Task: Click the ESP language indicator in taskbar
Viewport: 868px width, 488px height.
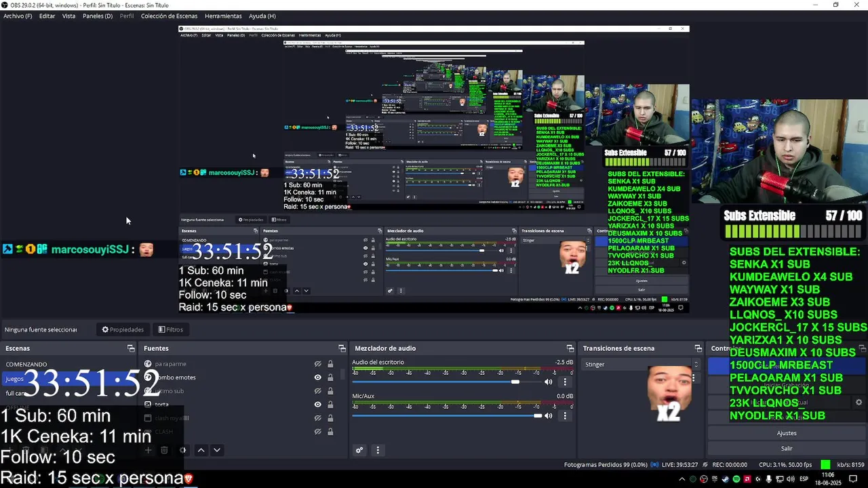Action: point(804,479)
